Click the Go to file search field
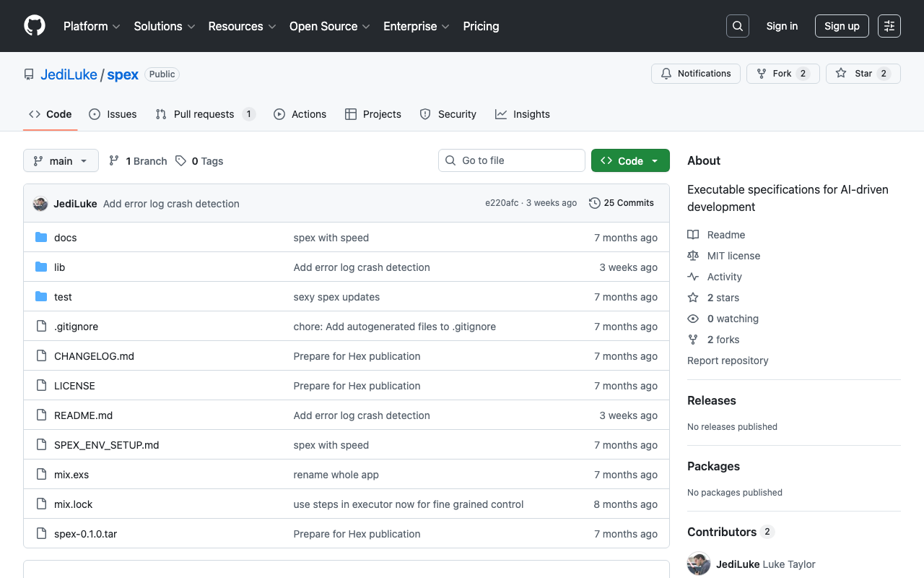Viewport: 924px width, 578px height. pyautogui.click(x=511, y=160)
